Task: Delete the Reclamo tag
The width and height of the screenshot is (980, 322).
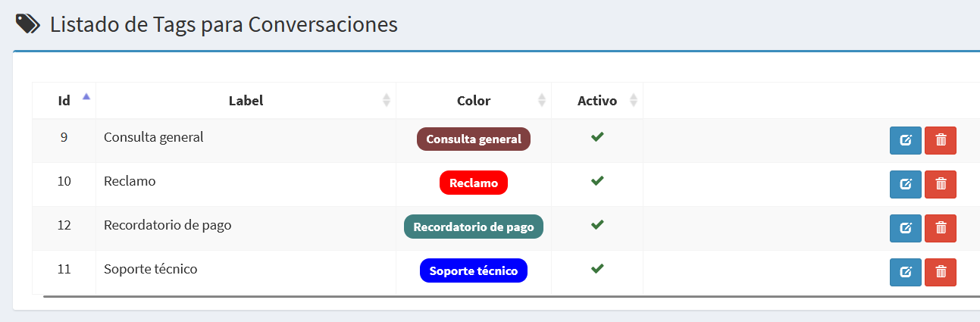Action: (941, 184)
